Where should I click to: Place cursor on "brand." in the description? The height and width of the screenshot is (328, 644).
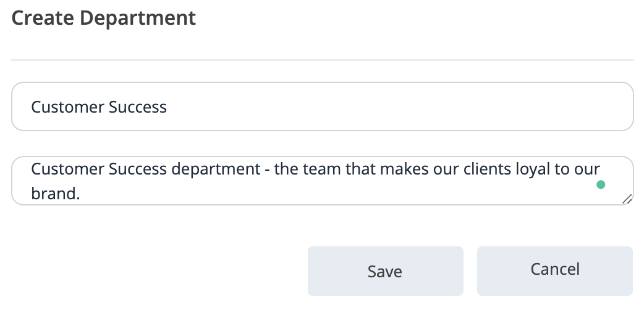(x=56, y=193)
